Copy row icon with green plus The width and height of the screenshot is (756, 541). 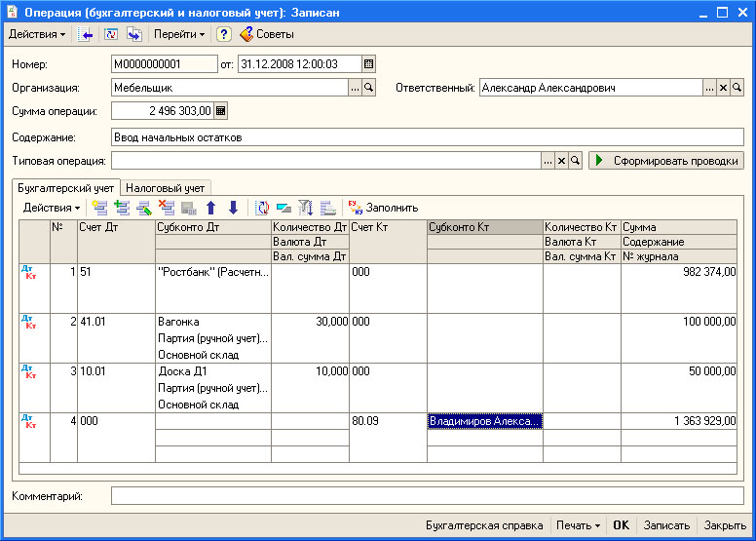[x=122, y=208]
